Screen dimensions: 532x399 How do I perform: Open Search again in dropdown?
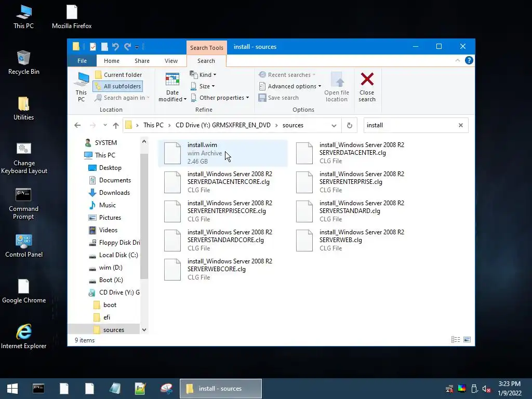[x=122, y=98]
